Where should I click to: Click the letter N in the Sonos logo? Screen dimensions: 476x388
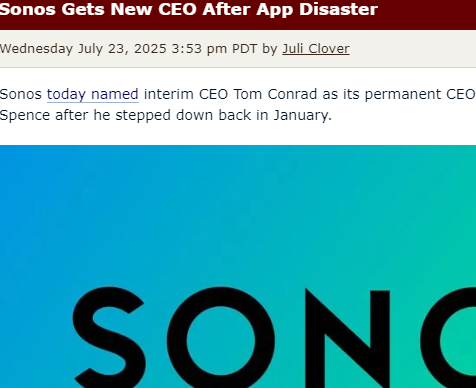[x=347, y=338]
